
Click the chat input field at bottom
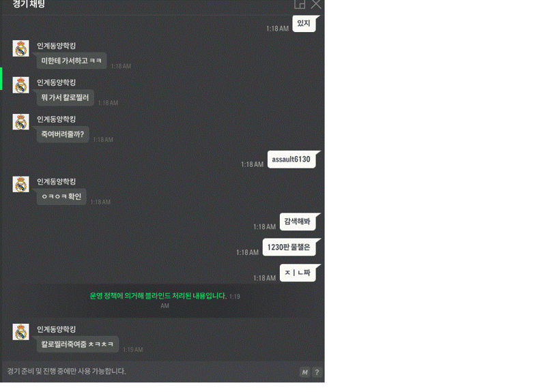click(x=149, y=372)
